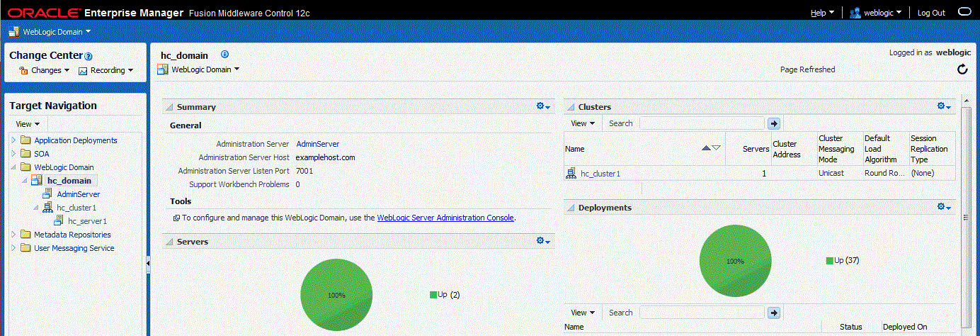980x336 pixels.
Task: Click the Deployments pie chart
Action: [736, 261]
